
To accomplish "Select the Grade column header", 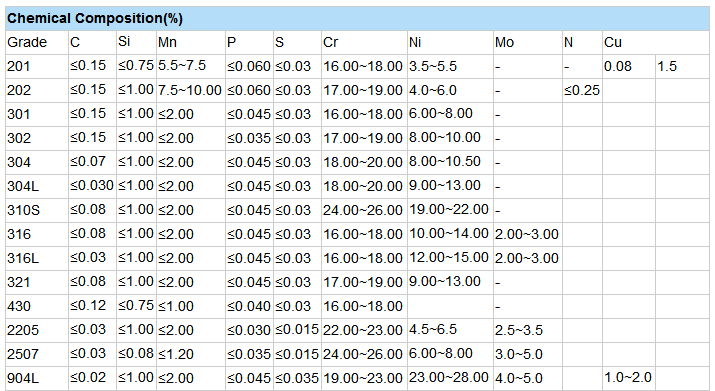I will pos(37,42).
